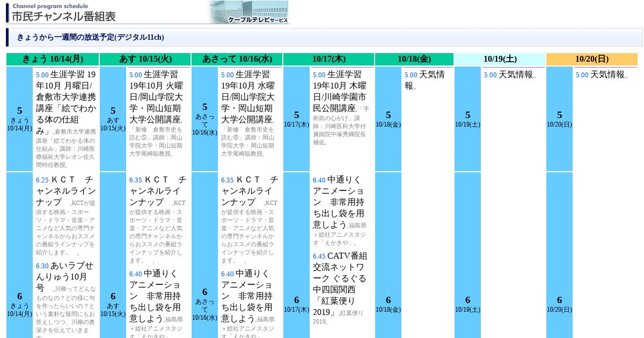This screenshot has height=338, width=644.
Task: Click the hour 5 10/20(日) cell
Action: click(x=559, y=119)
